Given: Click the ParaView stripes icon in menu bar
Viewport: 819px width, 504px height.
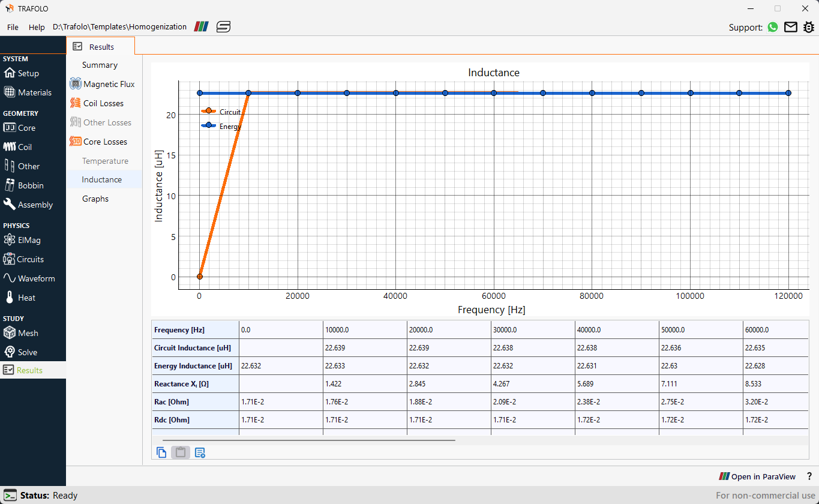Looking at the screenshot, I should click(202, 27).
